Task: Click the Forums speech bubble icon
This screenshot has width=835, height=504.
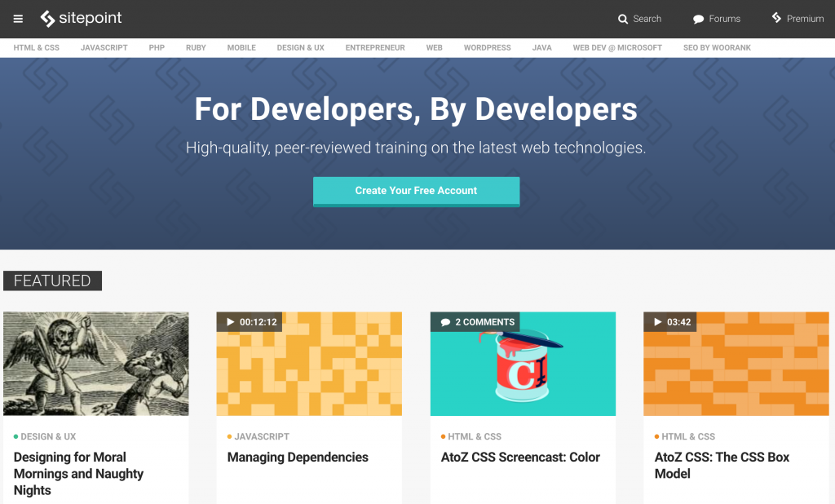Action: pos(698,19)
